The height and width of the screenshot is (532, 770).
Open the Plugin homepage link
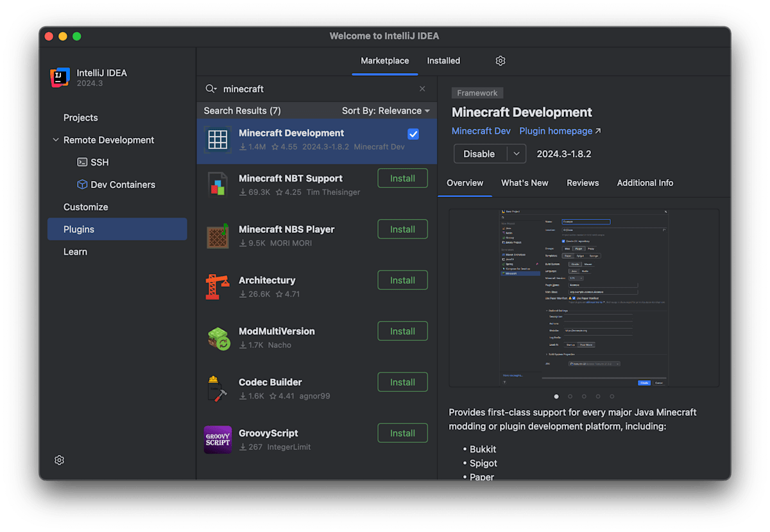[x=556, y=131]
